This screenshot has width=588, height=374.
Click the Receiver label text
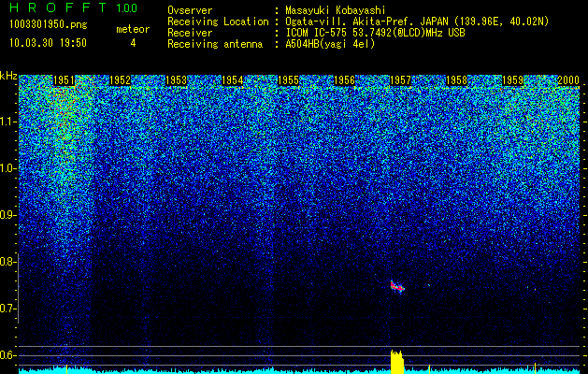[190, 33]
